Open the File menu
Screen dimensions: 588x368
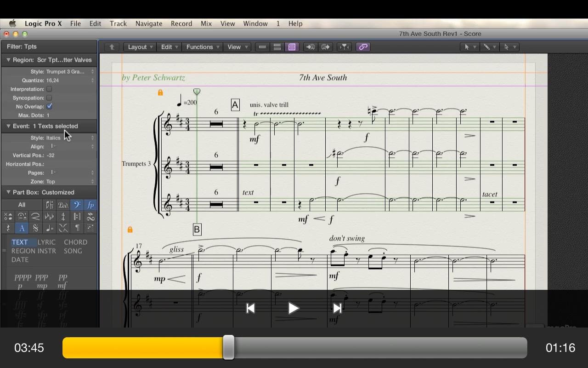click(76, 23)
